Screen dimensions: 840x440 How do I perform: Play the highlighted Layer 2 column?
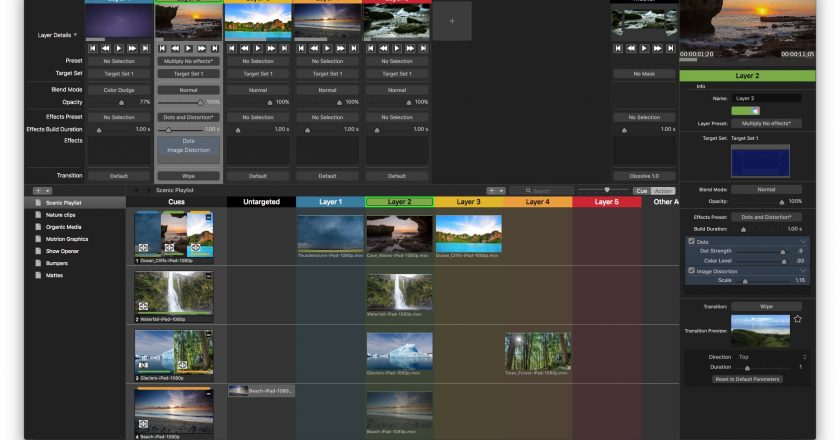189,48
